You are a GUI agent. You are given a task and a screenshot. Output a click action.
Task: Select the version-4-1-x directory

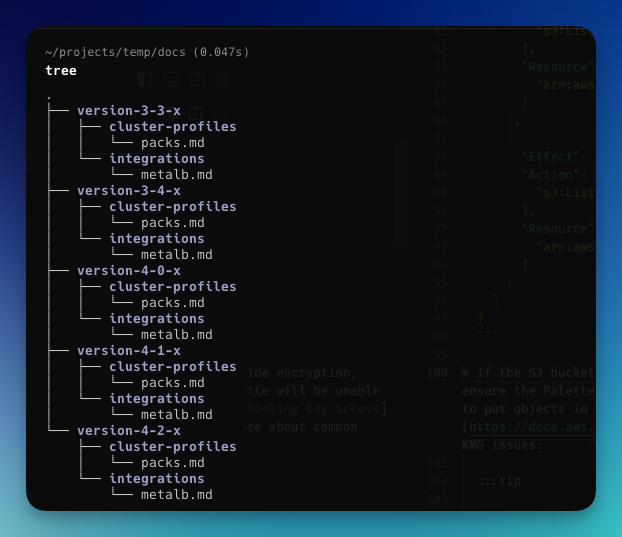[x=129, y=351]
